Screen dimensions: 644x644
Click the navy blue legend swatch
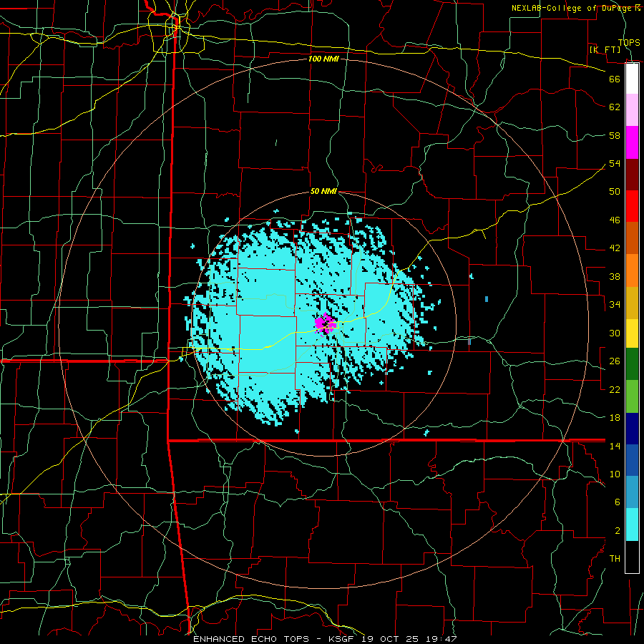point(632,429)
